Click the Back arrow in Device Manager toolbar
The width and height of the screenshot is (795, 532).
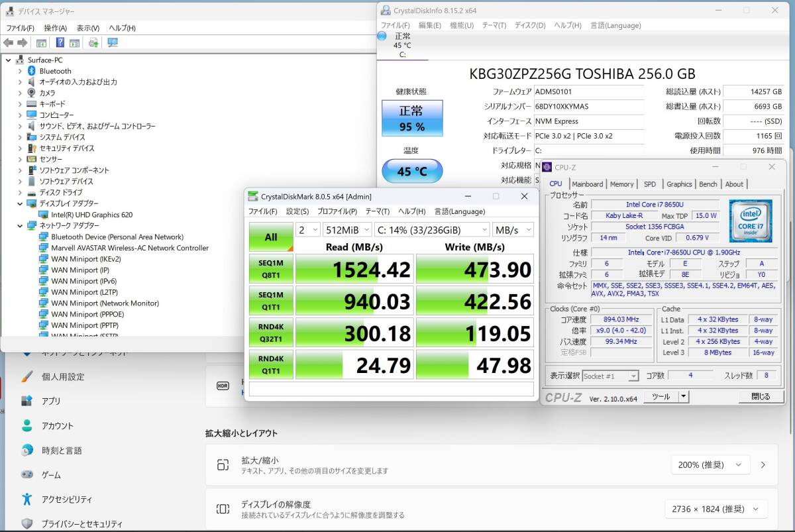click(9, 43)
